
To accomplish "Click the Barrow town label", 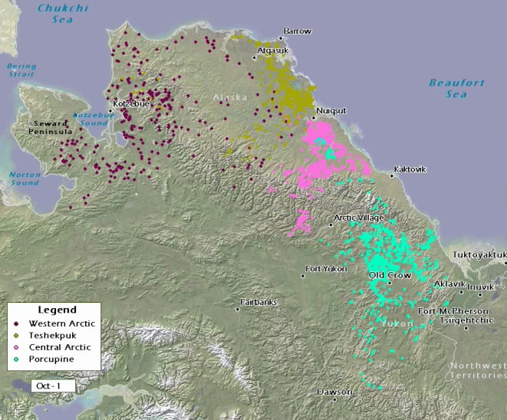I will click(297, 31).
